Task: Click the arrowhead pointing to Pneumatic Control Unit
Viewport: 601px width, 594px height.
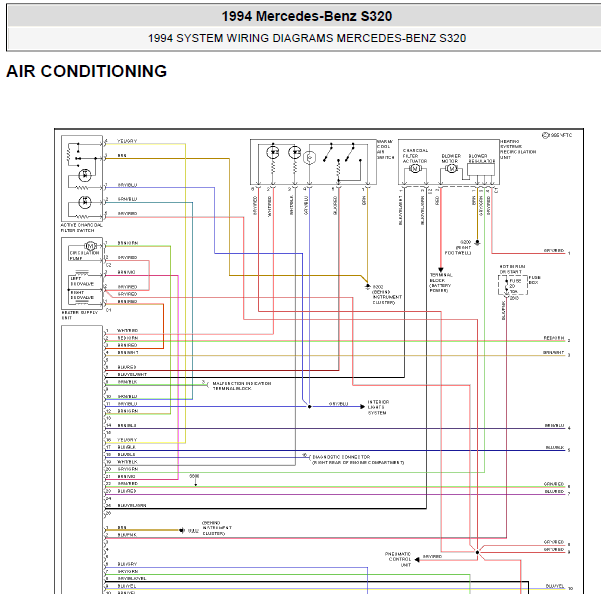Action: pyautogui.click(x=417, y=560)
